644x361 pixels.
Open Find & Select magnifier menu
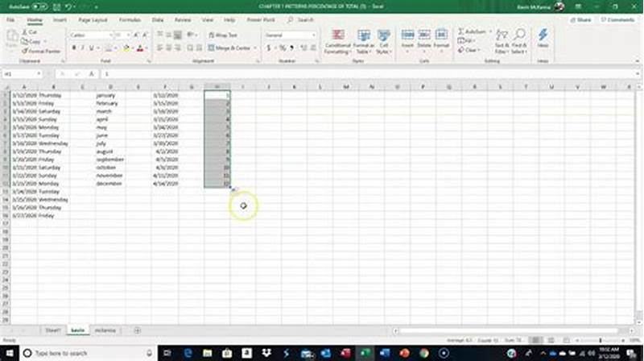(519, 42)
